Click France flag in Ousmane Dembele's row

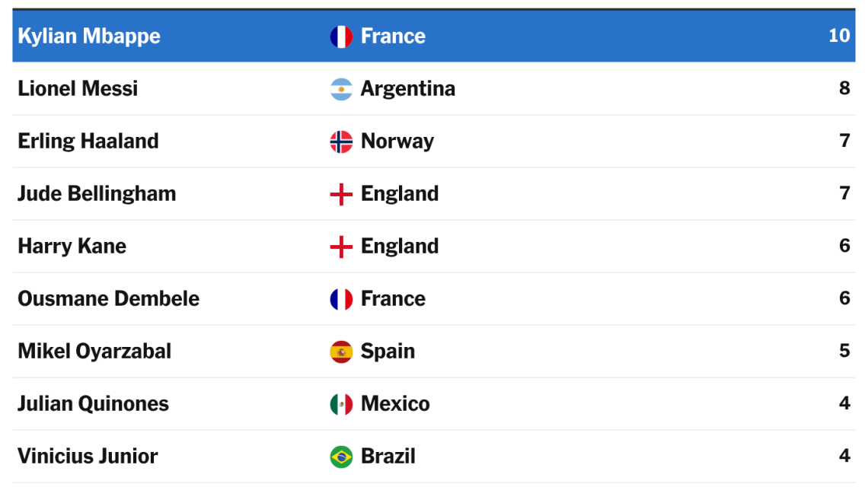point(341,299)
